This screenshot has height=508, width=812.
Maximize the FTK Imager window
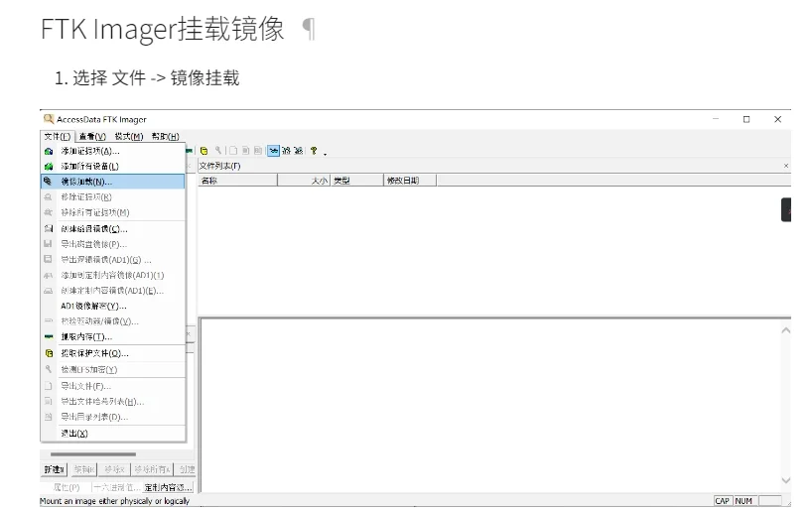746,119
